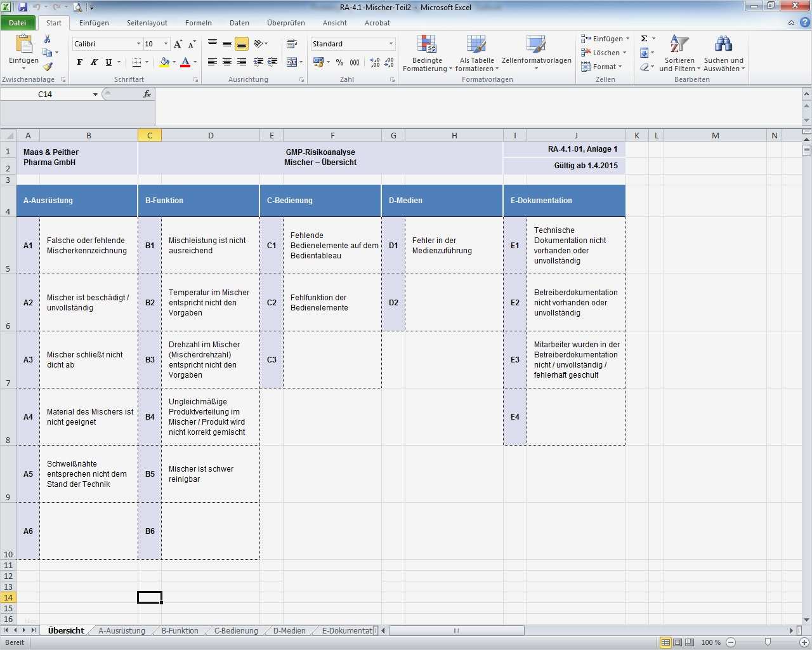Toggle middle vertical alignment button
Image resolution: width=812 pixels, height=650 pixels.
pos(227,44)
